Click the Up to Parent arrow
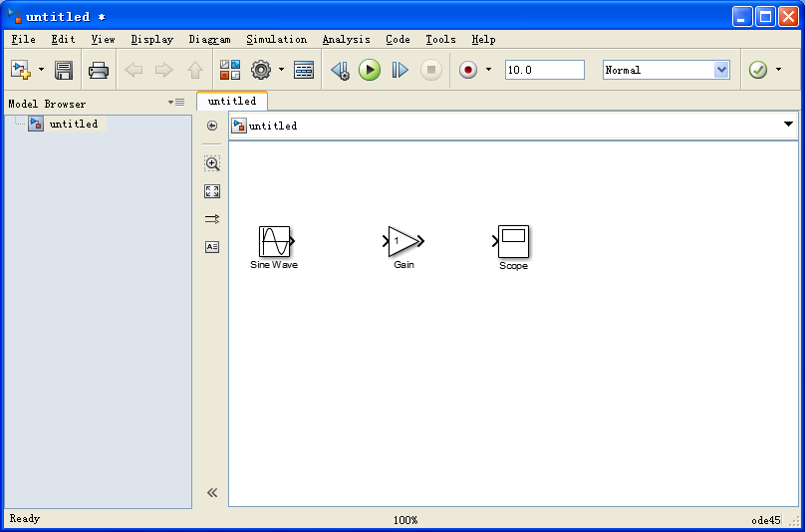805x532 pixels. point(194,70)
